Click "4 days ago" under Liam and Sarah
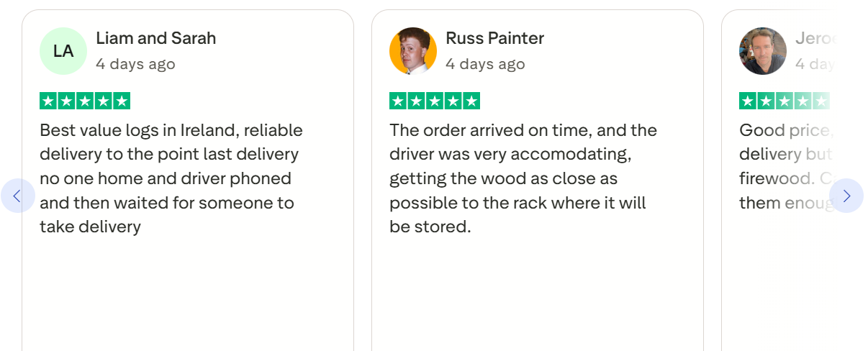Screen dimensions: 868x351 pos(135,64)
